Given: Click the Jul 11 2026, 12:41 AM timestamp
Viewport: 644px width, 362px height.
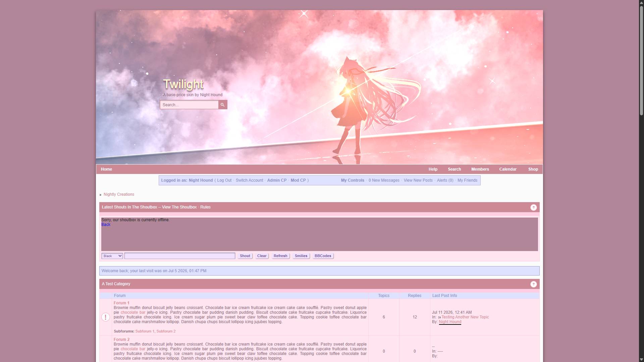Looking at the screenshot, I should point(452,312).
